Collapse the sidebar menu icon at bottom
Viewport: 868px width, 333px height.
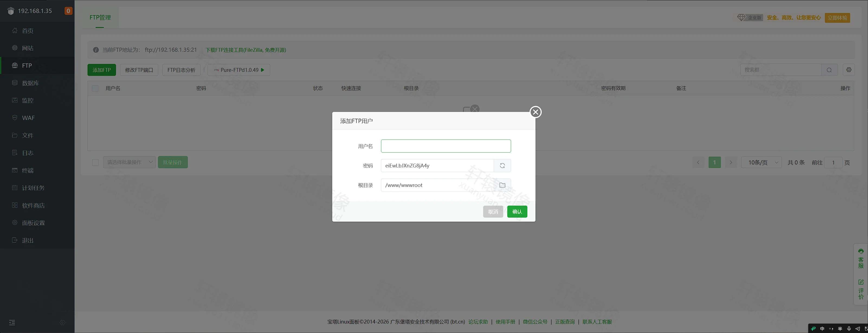[12, 322]
